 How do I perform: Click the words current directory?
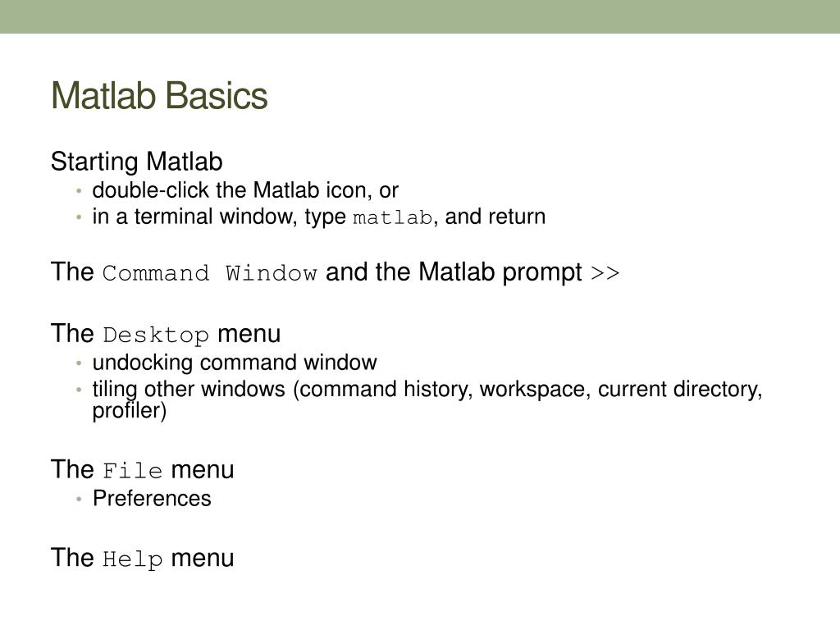click(680, 390)
